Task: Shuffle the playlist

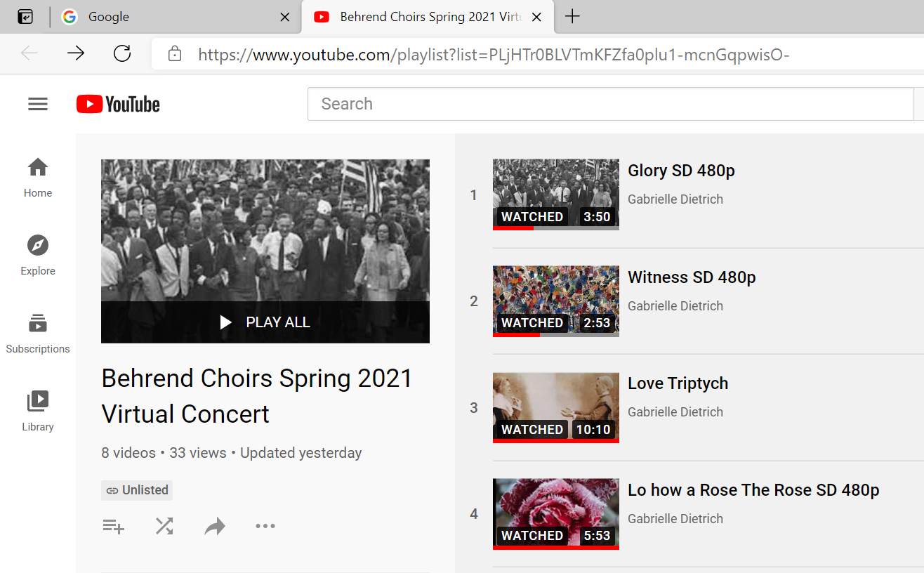Action: click(x=164, y=525)
